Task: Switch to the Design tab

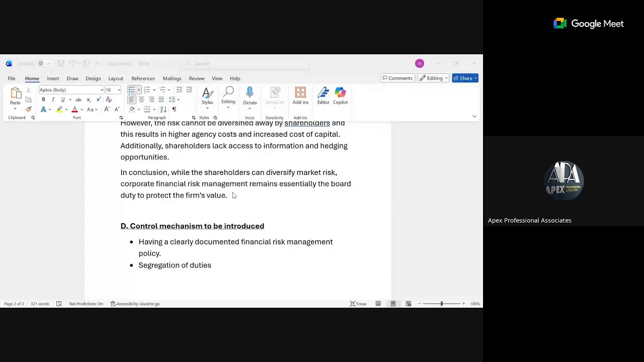Action: [93, 78]
